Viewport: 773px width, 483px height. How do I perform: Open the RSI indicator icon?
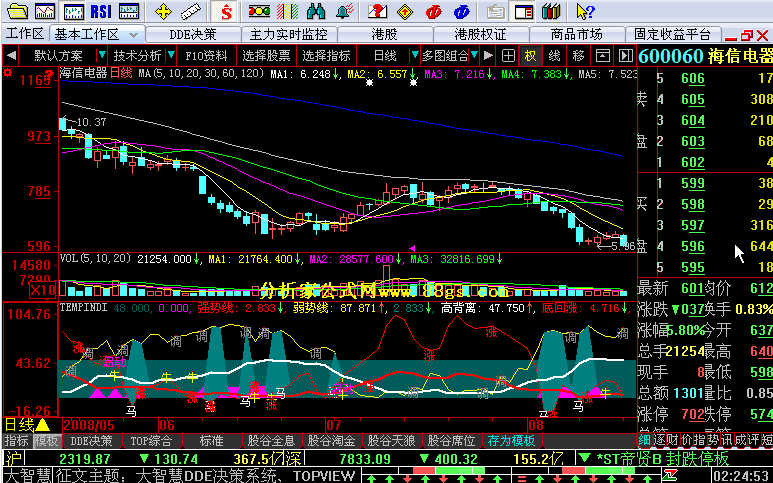coord(101,10)
